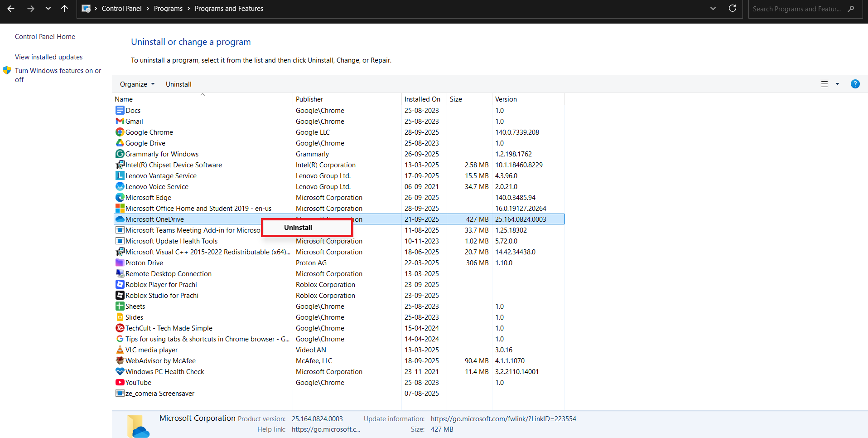The width and height of the screenshot is (868, 438).
Task: Click the Grammarly for Windows icon
Action: click(x=120, y=154)
